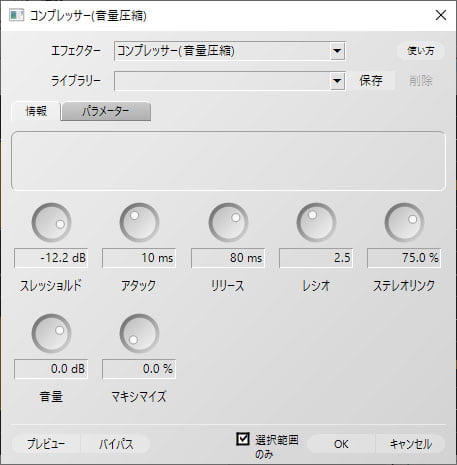Viewport: 457px width, 465px height.
Task: Click the -12.2 dB threshold value field
Action: [x=51, y=258]
